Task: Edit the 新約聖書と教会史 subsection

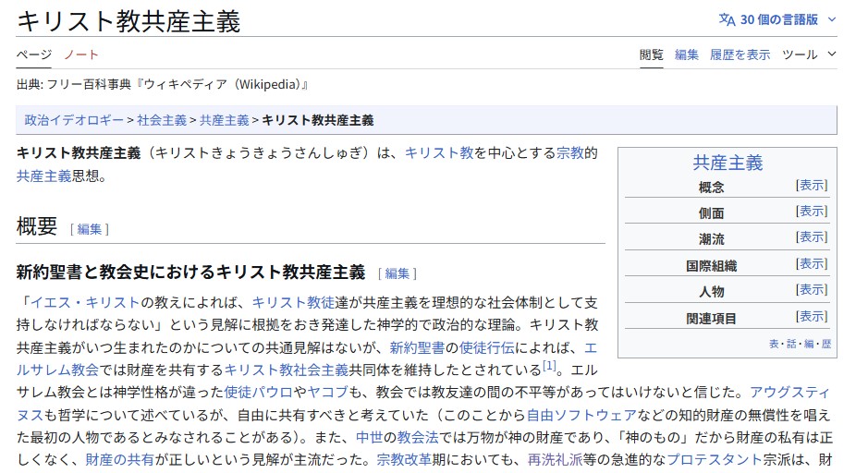Action: [x=397, y=273]
